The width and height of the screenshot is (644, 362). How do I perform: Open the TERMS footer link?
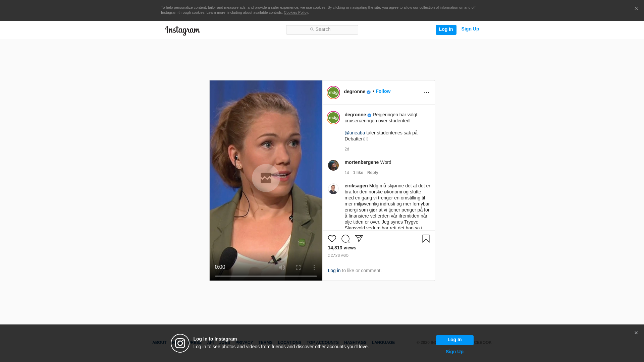coord(265,343)
